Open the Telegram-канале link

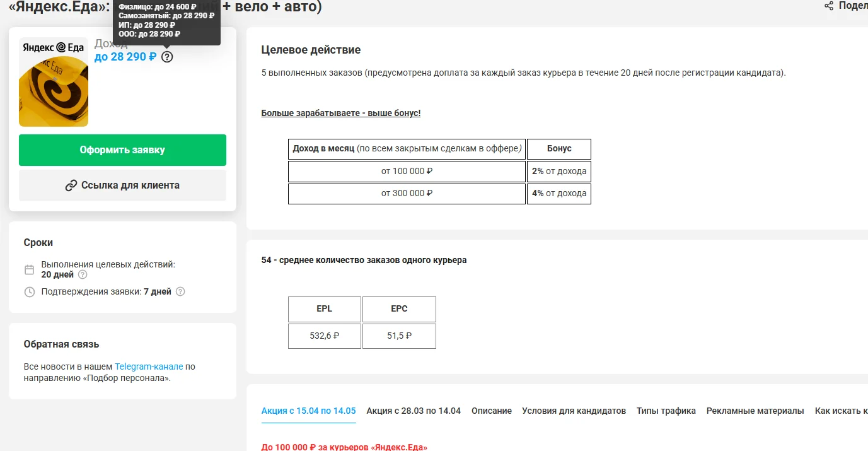(149, 366)
